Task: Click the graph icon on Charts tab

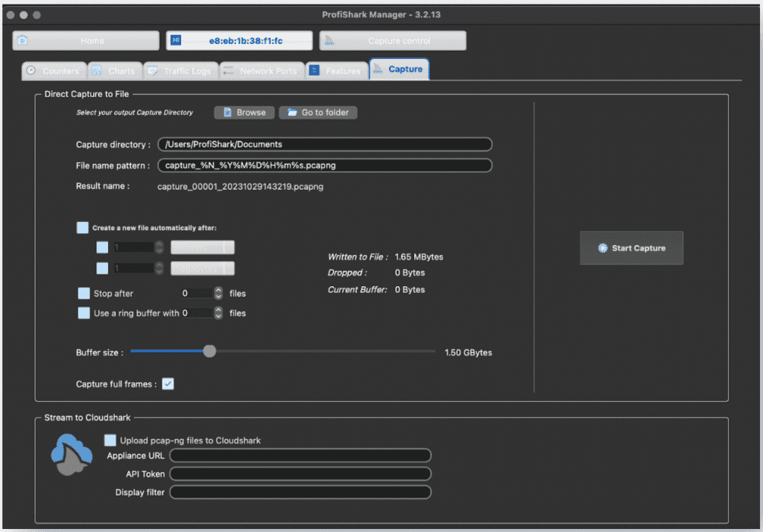Action: (x=97, y=71)
